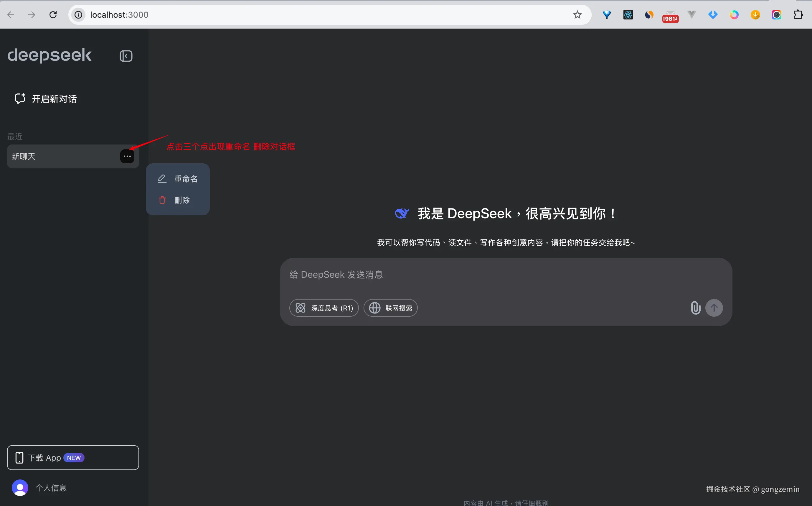Click the red trash icon beside 删除
The image size is (812, 506).
pyautogui.click(x=162, y=200)
